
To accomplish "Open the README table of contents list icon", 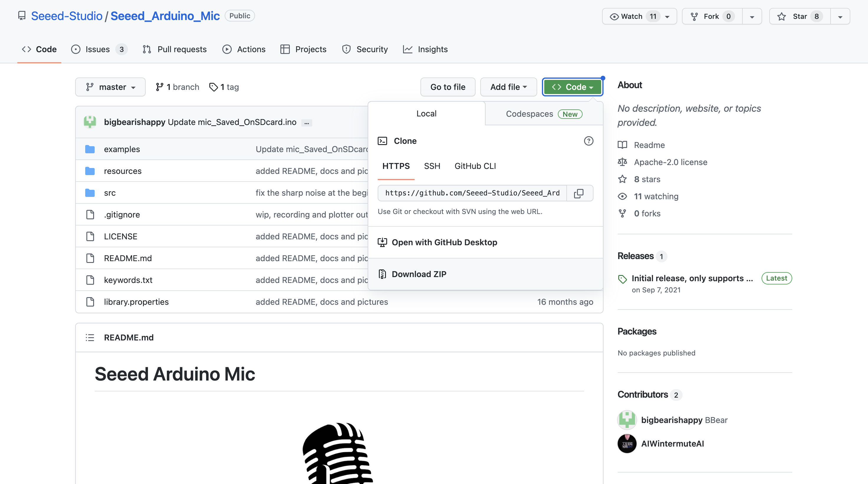I will [90, 338].
